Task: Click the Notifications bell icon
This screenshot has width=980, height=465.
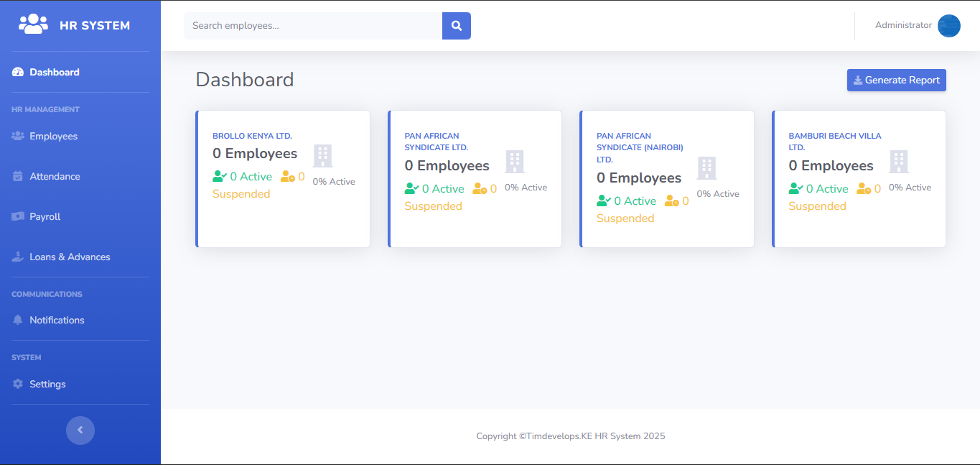Action: pos(17,320)
